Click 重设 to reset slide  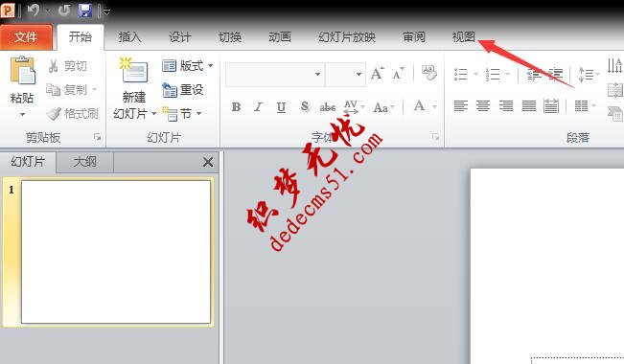(183, 90)
